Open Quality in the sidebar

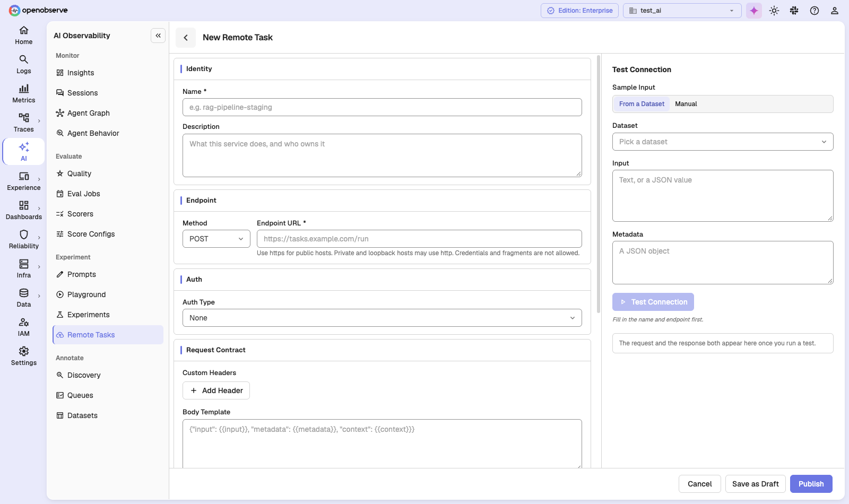coord(108,173)
